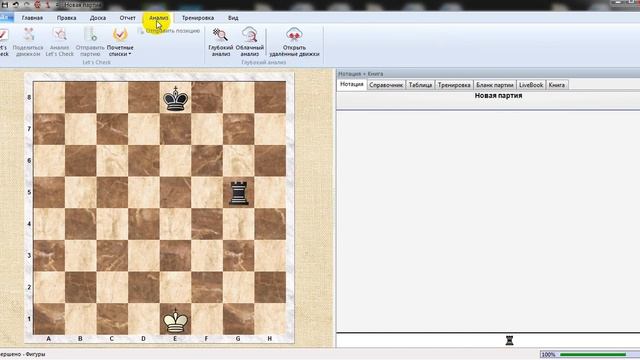Open the Вид ribbon tab
640x360 pixels.
pyautogui.click(x=233, y=18)
